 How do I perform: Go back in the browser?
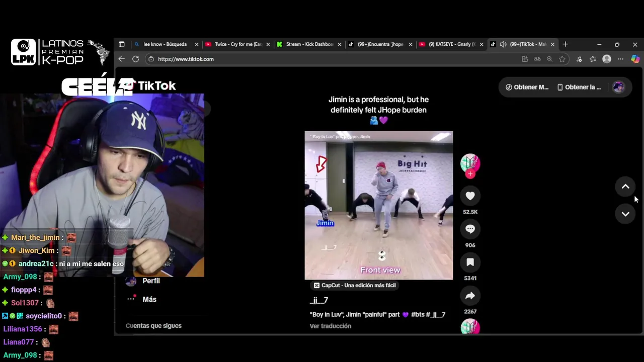tap(121, 59)
